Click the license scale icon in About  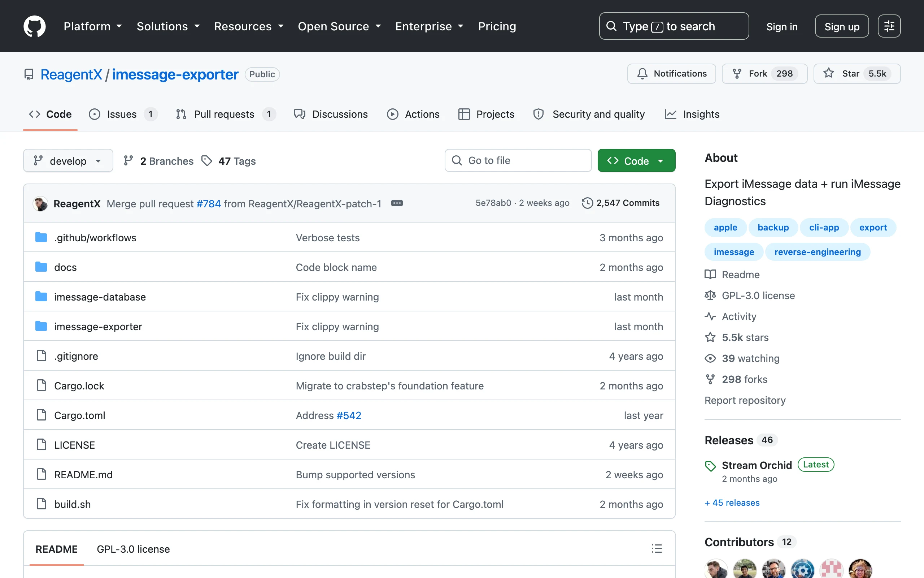click(710, 296)
